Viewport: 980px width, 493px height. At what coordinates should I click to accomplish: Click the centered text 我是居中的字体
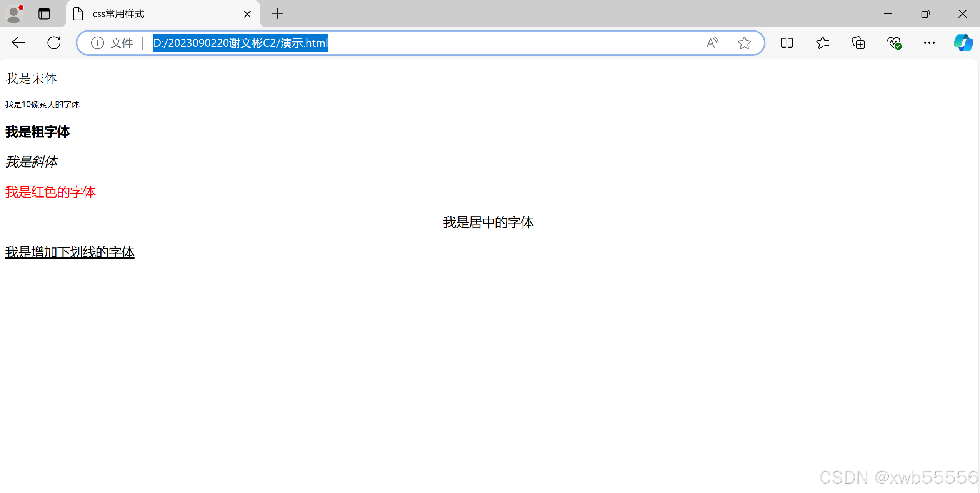tap(488, 222)
